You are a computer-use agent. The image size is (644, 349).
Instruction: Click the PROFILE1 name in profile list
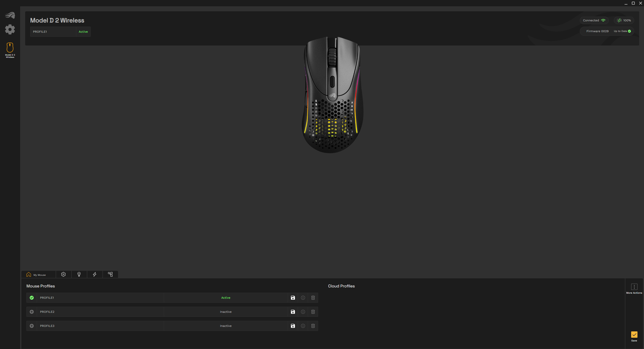[x=47, y=298]
